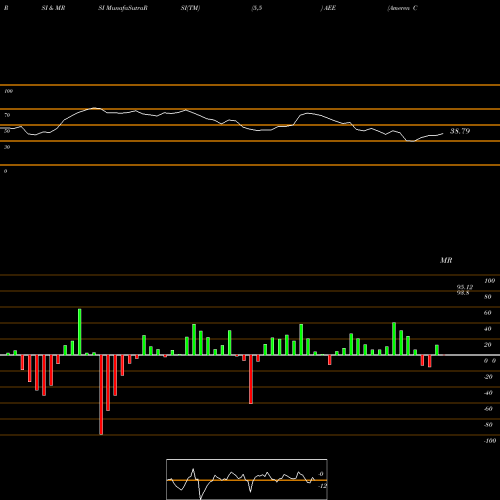Click the longest red MR bar reaching -100
Viewport: 500px width, 500px height.
click(x=101, y=395)
